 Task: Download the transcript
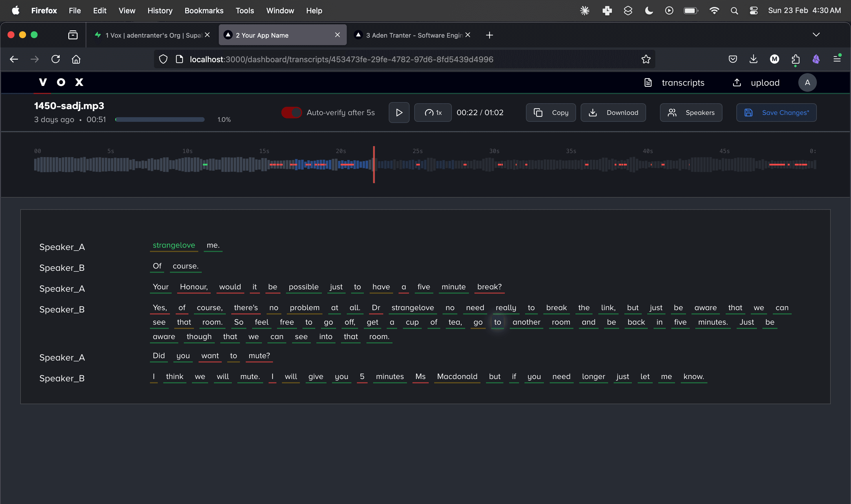point(613,113)
